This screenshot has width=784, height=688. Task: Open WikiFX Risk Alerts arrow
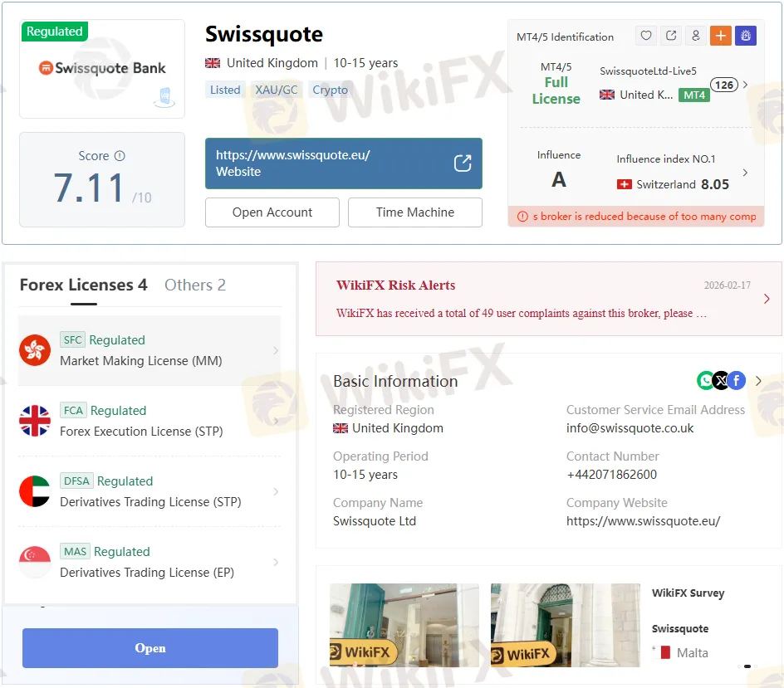coord(767,299)
